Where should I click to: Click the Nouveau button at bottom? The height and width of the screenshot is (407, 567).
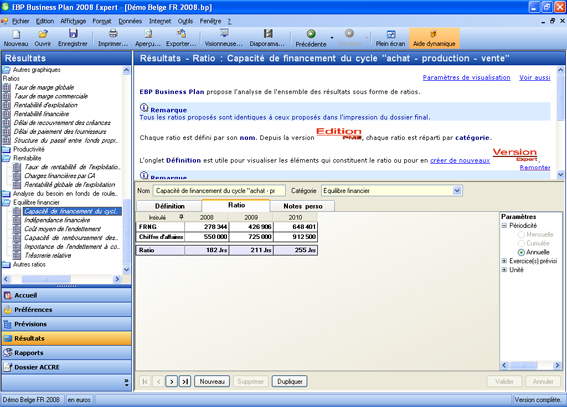tap(212, 381)
